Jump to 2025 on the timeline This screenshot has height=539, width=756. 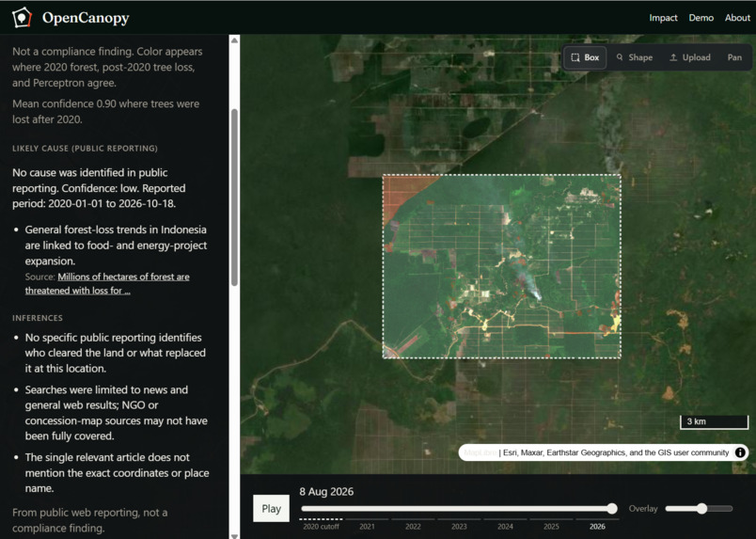[551, 526]
